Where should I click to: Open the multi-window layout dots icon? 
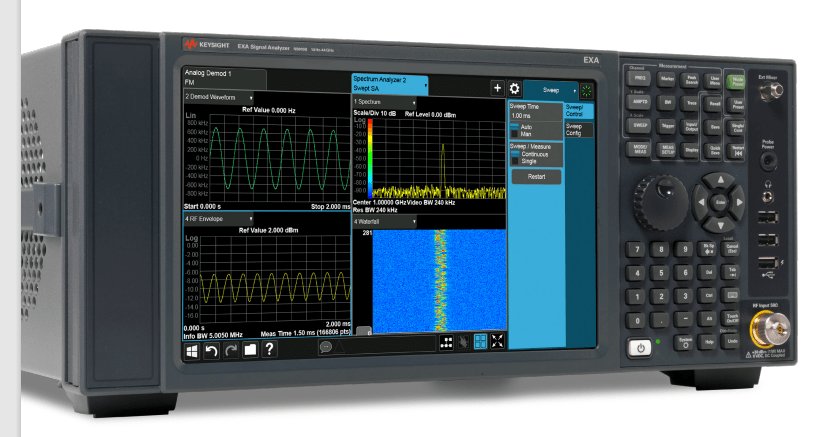pyautogui.click(x=446, y=343)
